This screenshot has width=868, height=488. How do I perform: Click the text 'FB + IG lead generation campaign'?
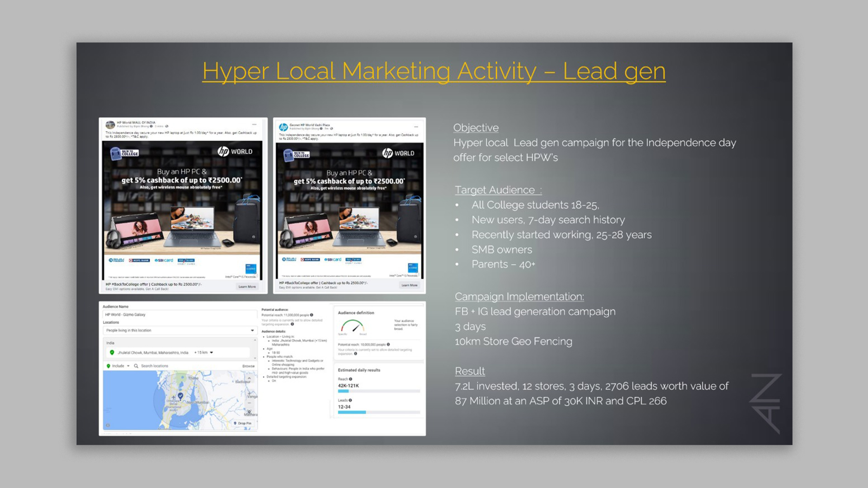(x=535, y=312)
